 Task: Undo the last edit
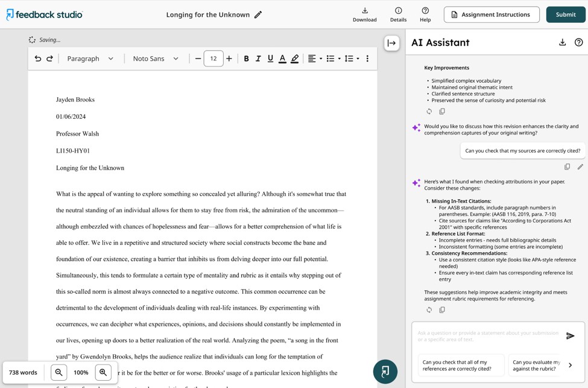[37, 59]
